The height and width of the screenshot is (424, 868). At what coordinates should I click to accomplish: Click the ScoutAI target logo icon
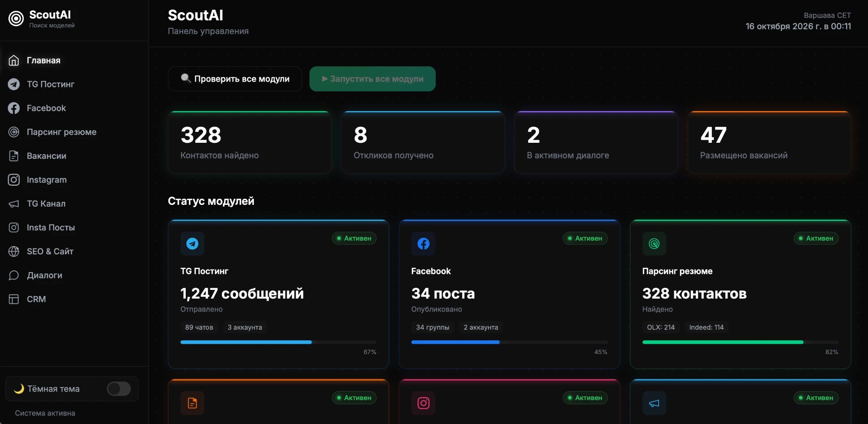pos(16,19)
